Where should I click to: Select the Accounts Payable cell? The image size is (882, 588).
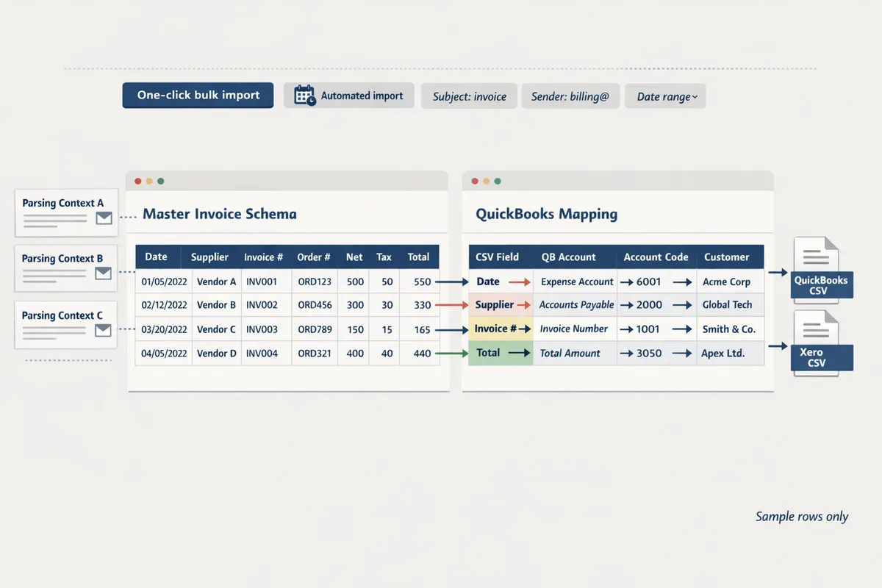[x=576, y=305]
